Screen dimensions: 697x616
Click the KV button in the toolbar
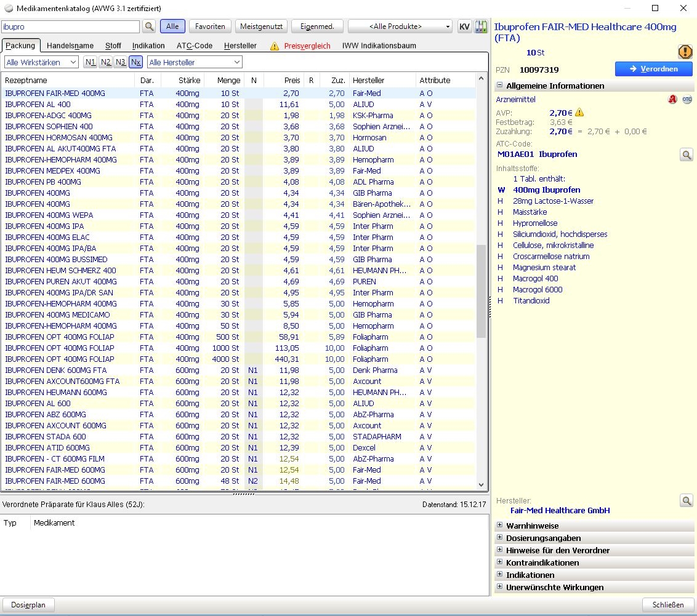pyautogui.click(x=464, y=26)
